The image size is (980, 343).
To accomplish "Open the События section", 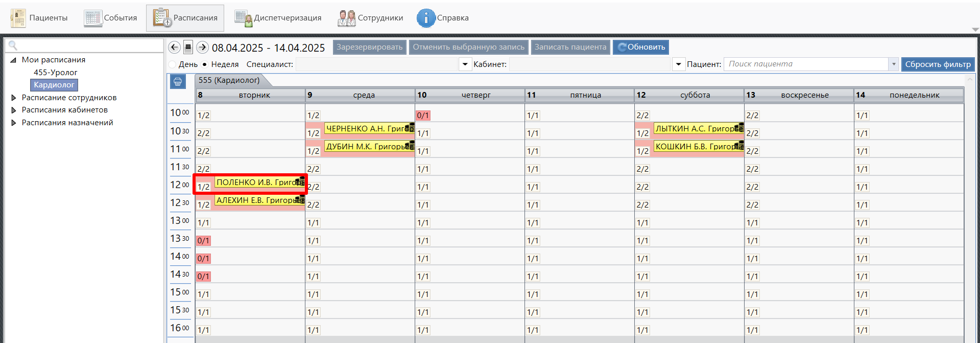I will coord(110,18).
